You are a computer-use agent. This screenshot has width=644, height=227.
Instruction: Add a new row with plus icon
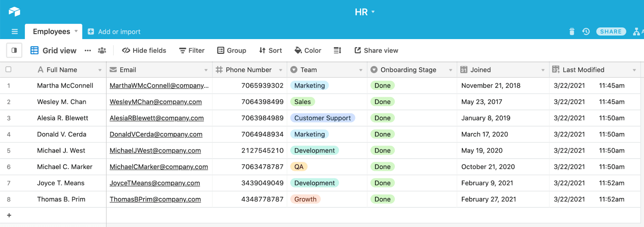[9, 215]
